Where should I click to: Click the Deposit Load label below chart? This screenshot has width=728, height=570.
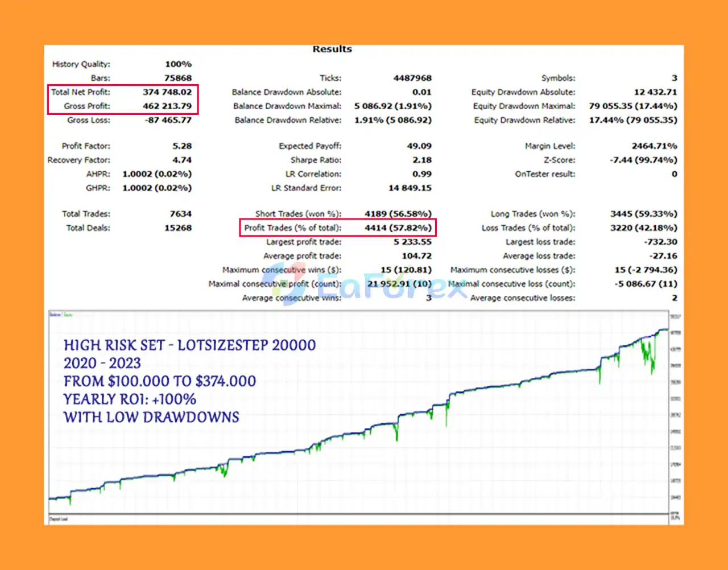coord(59,519)
